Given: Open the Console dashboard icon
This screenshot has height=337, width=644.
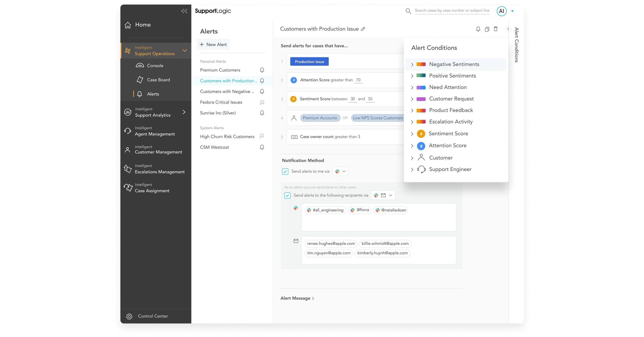Looking at the screenshot, I should [140, 65].
